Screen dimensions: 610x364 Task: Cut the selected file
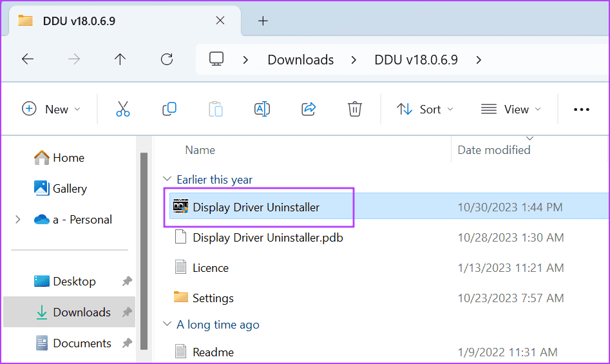(x=123, y=110)
